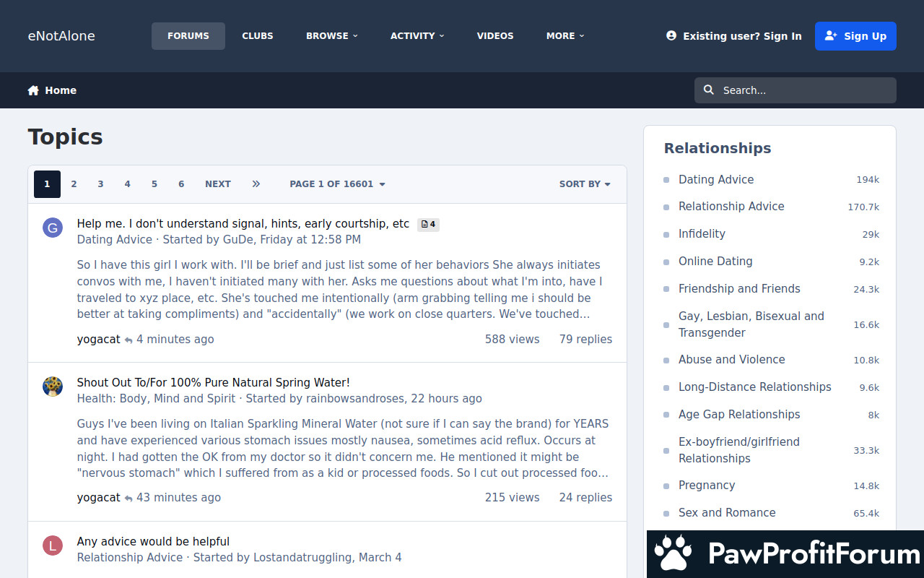Open Online Dating forum category

(x=715, y=262)
